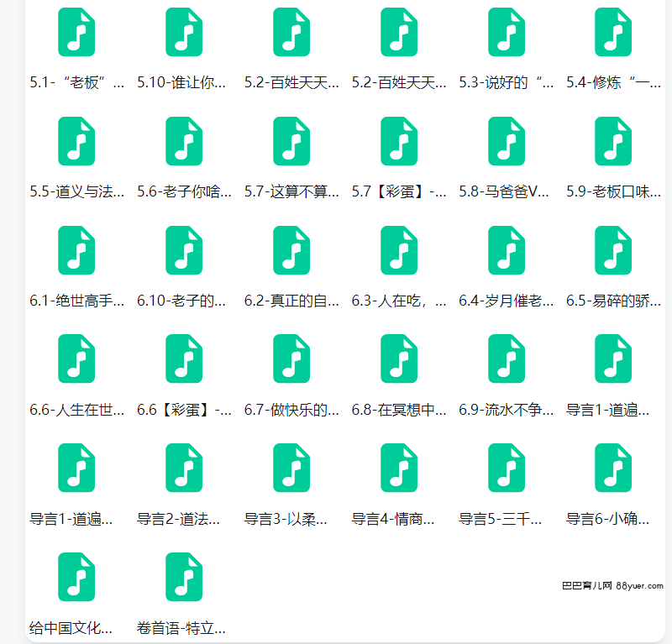Select the label "卷首语-特立..."
672x644 pixels.
click(x=181, y=629)
